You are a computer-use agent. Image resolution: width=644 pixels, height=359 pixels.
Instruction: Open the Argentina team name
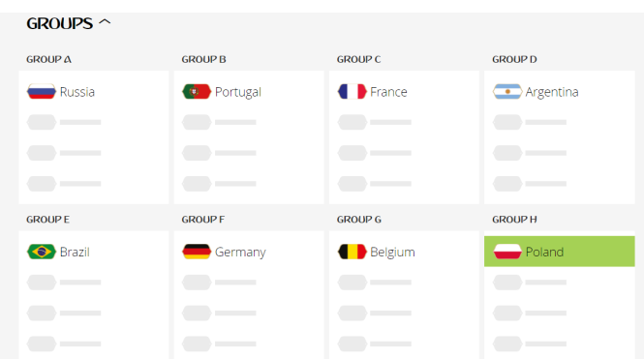tap(552, 92)
